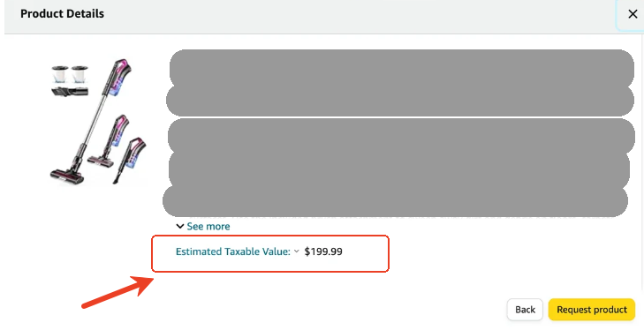
Task: Click the red arrow annotation
Action: [x=117, y=291]
